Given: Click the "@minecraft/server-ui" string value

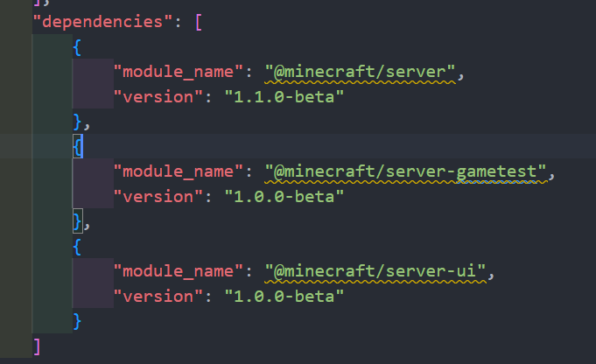Looking at the screenshot, I should [x=375, y=271].
